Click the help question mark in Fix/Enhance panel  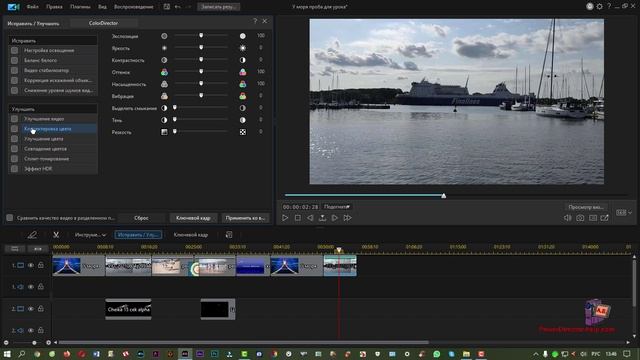[x=255, y=21]
